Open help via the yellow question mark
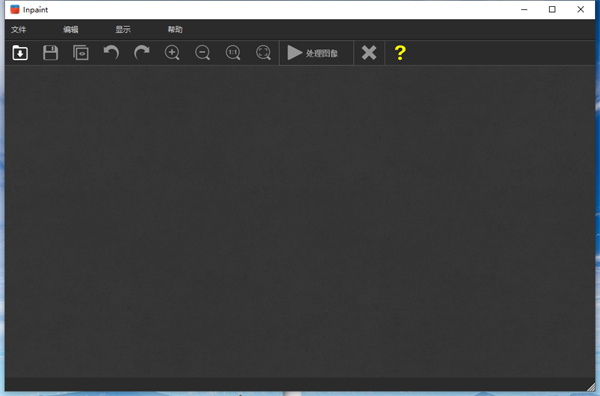600x396 pixels. point(400,53)
